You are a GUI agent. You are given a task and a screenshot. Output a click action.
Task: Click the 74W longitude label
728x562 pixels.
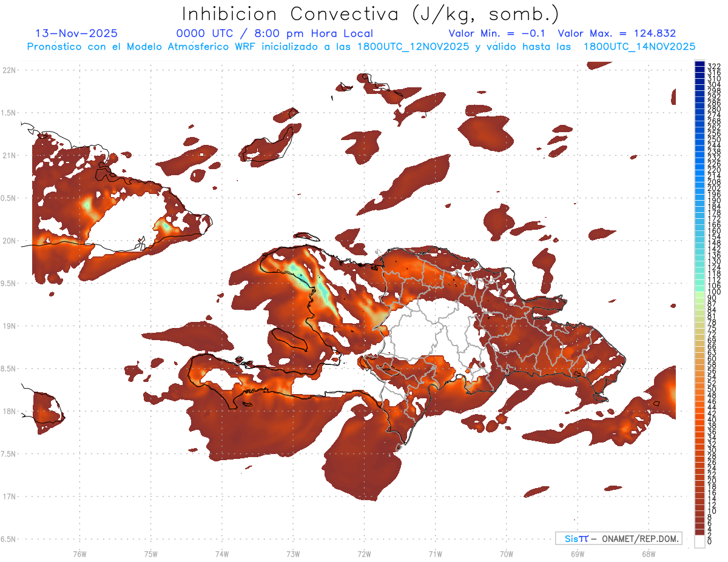click(x=222, y=554)
